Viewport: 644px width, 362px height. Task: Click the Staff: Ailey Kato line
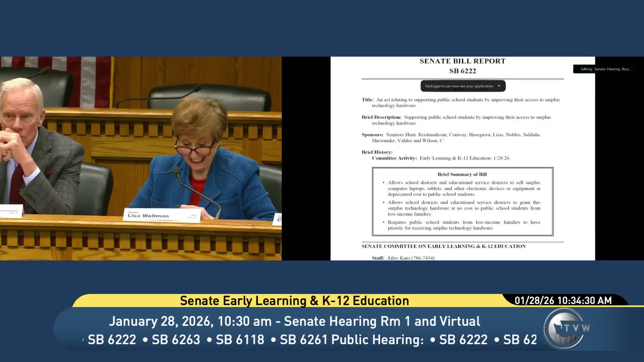tap(403, 258)
